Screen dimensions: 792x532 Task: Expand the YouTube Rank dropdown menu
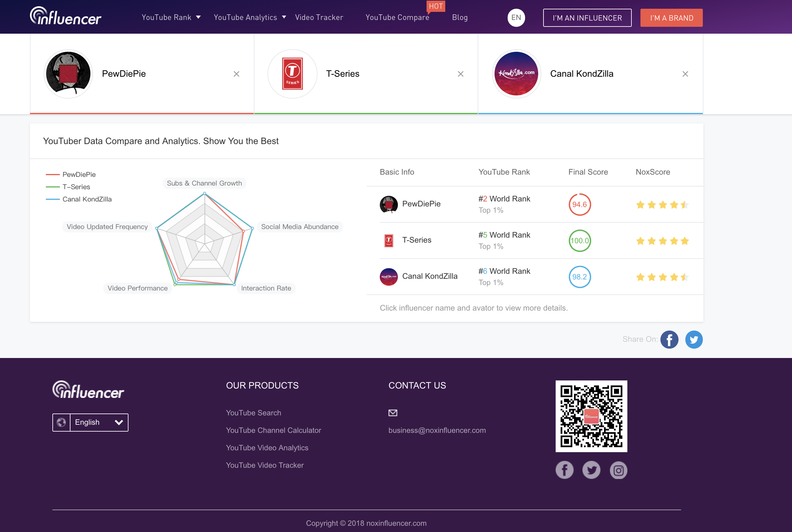pyautogui.click(x=171, y=17)
